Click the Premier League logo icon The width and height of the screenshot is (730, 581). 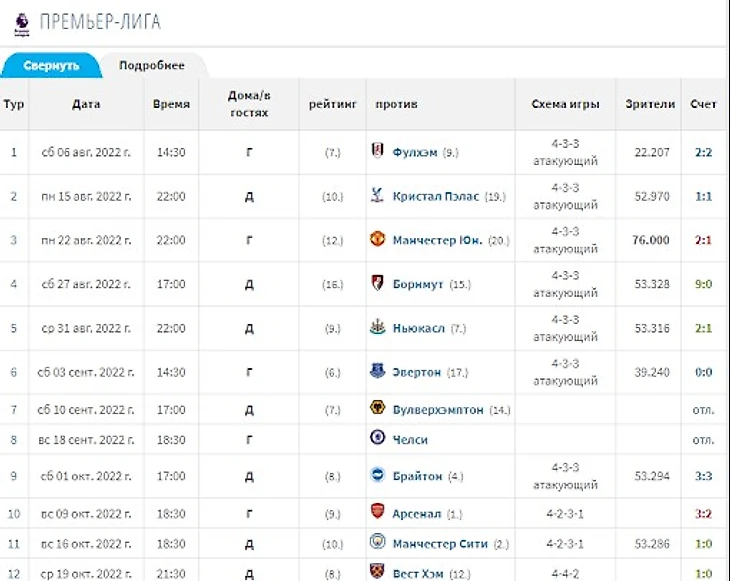pyautogui.click(x=21, y=22)
